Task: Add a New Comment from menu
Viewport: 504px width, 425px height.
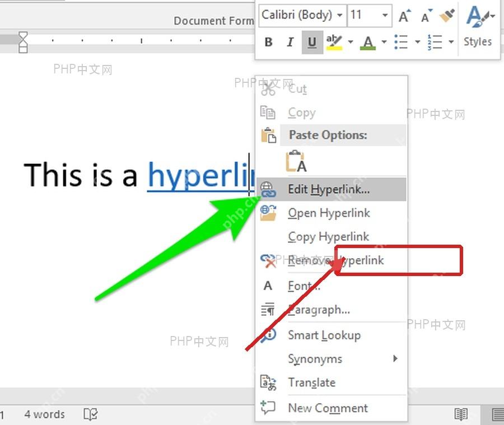Action: 332,408
